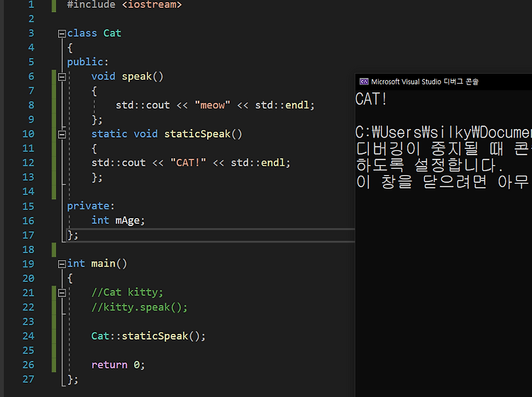
Task: Collapse the staticSpeak() function block
Action: click(x=62, y=135)
